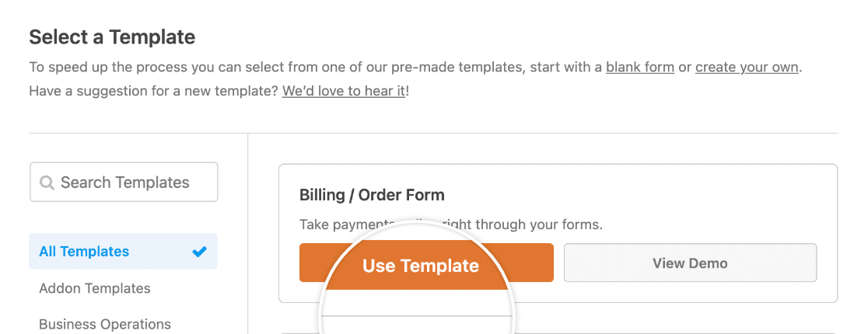
Task: Click "Have a suggestion for a new template?" text
Action: click(x=153, y=91)
